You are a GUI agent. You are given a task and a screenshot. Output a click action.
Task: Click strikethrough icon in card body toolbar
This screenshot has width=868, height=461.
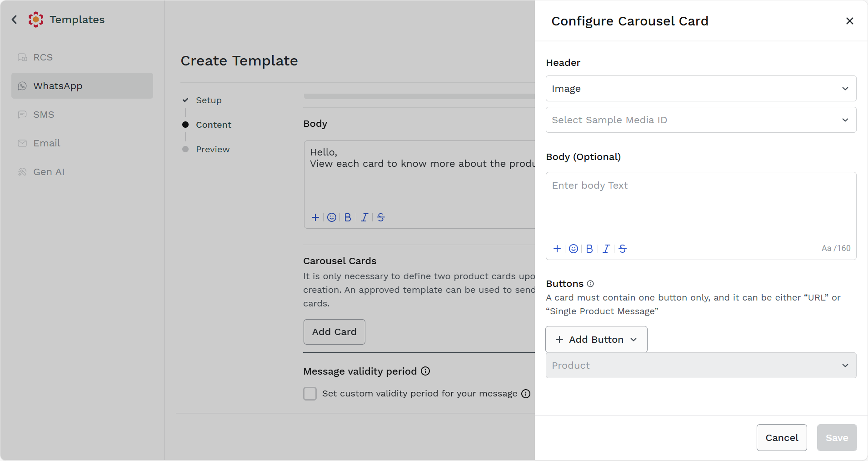tap(623, 249)
